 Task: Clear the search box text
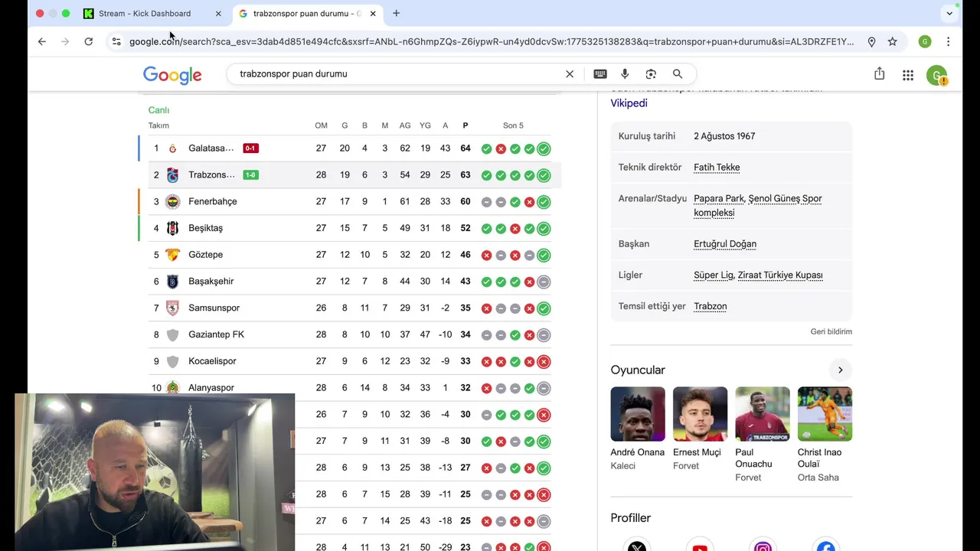(x=570, y=74)
